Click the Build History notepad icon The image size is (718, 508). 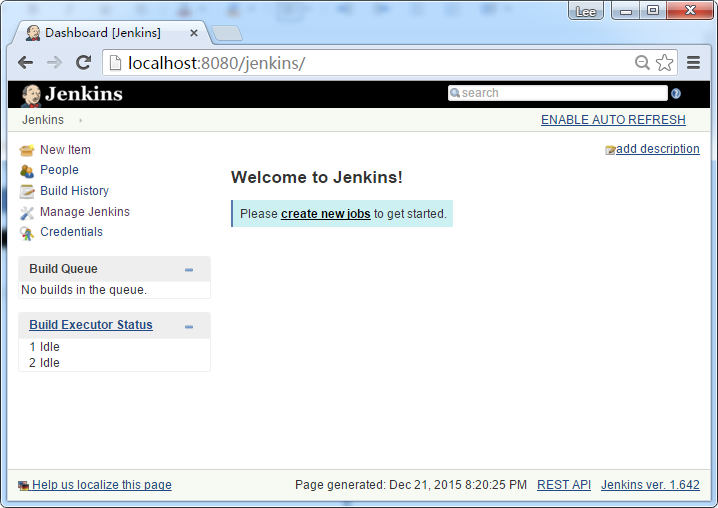[x=27, y=191]
